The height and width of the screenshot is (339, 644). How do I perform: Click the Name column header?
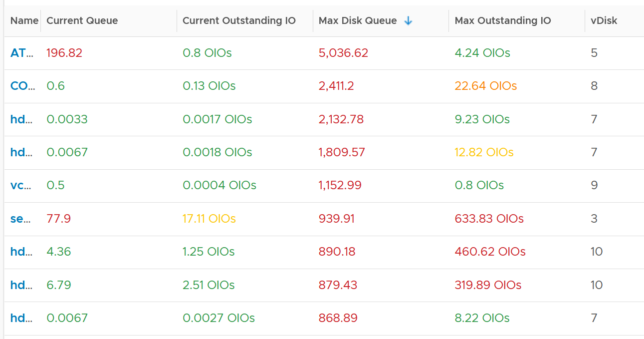click(x=24, y=21)
